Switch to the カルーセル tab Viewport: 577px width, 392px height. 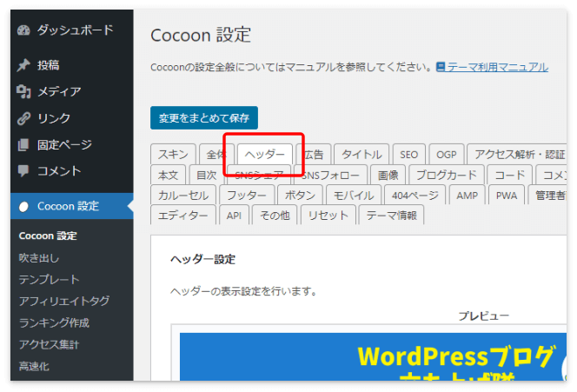tap(183, 195)
